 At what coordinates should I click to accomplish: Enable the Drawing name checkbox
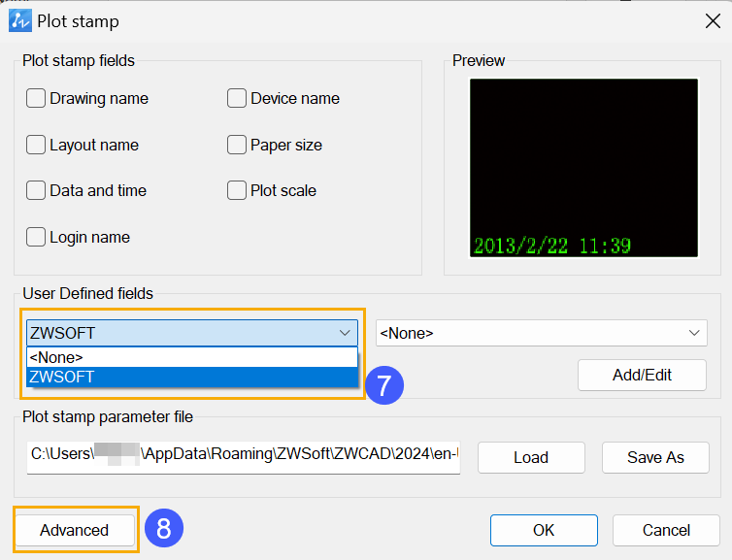[36, 98]
